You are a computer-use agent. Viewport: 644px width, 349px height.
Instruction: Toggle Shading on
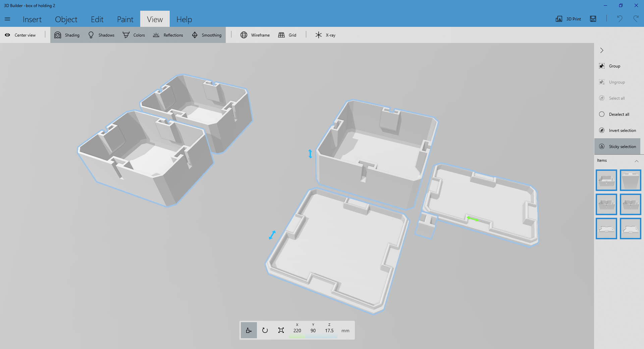point(67,35)
